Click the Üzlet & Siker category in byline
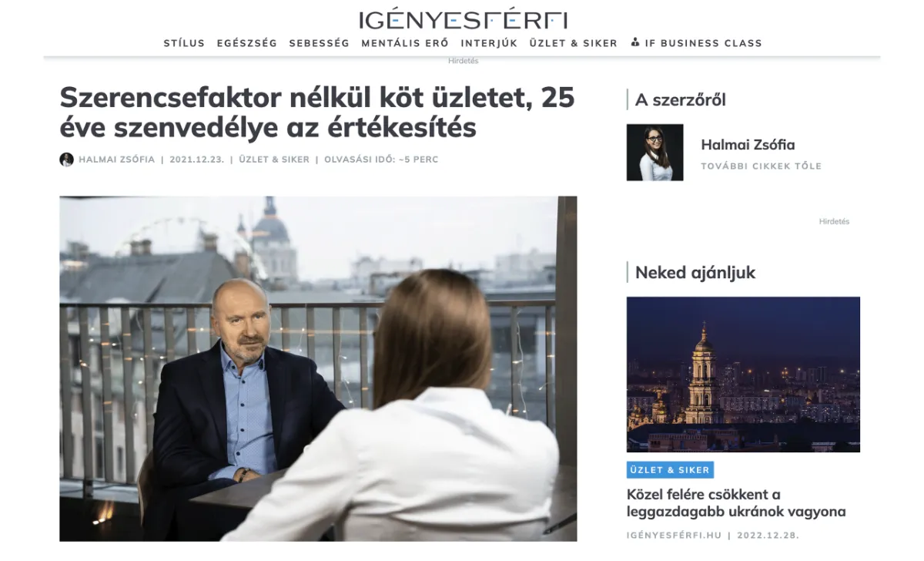Viewport: 924px width, 561px height. point(274,160)
